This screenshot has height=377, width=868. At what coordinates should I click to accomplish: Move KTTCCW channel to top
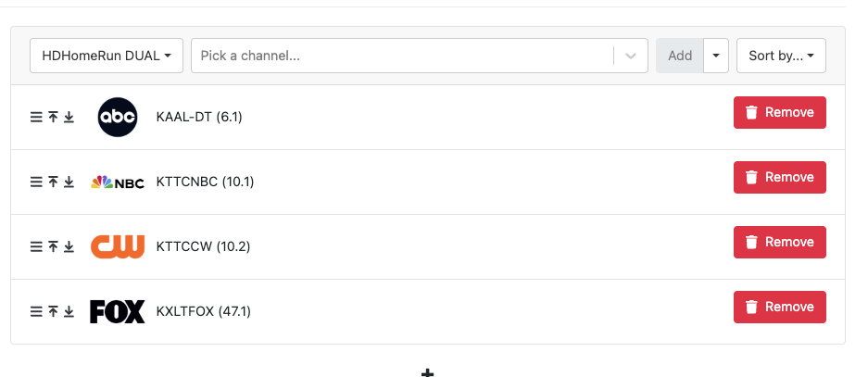53,247
